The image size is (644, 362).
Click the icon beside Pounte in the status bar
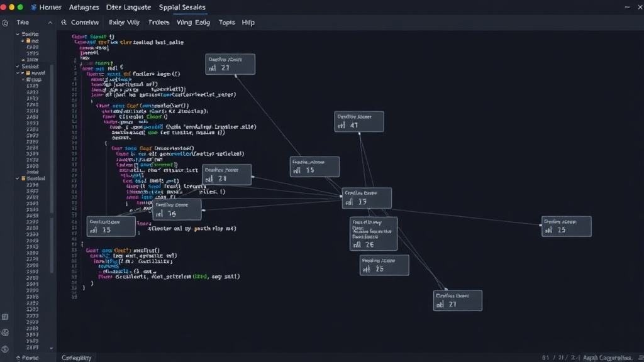tap(18, 358)
